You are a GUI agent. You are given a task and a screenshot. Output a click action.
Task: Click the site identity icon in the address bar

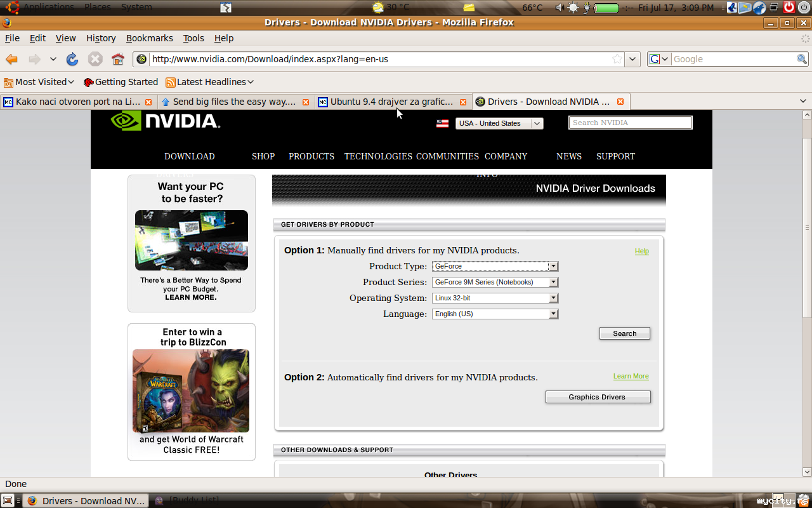point(141,59)
